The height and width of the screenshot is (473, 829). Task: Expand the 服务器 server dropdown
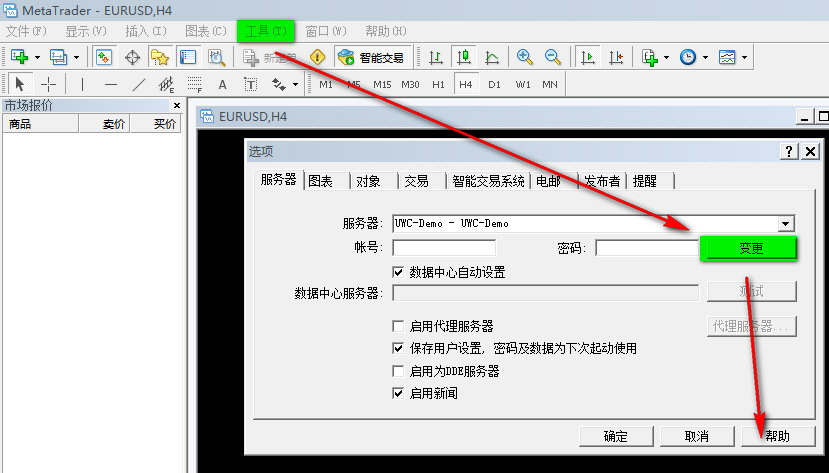tap(786, 224)
